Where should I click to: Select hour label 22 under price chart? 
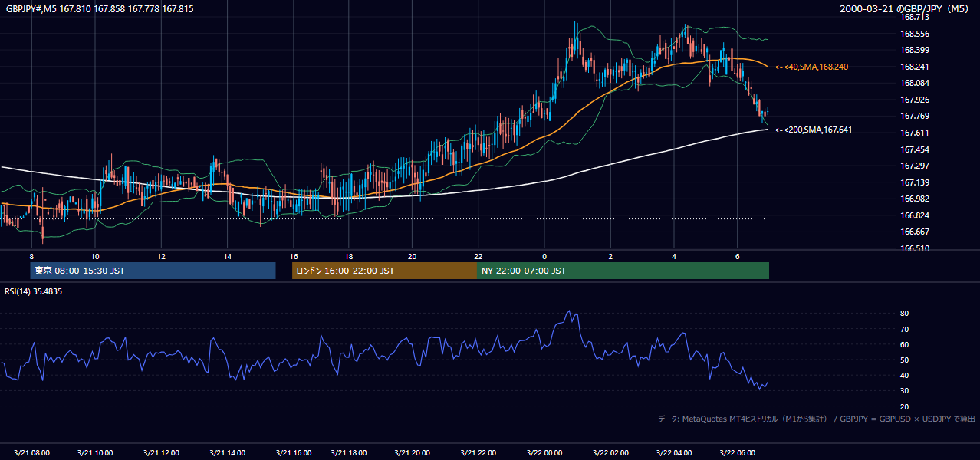click(x=478, y=256)
